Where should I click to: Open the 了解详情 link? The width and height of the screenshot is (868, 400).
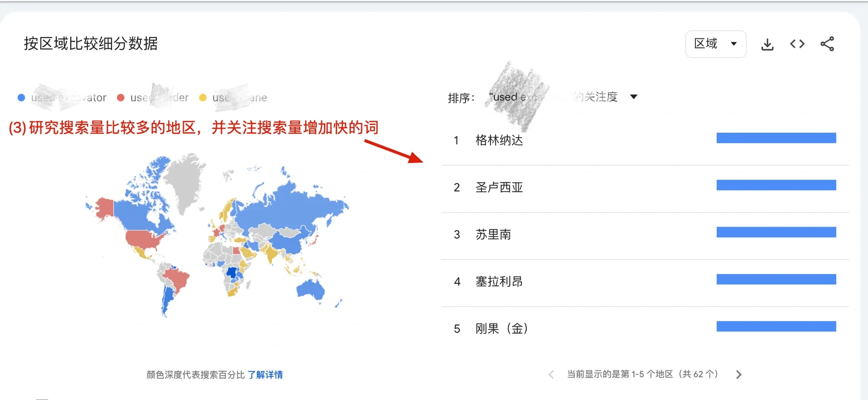265,375
